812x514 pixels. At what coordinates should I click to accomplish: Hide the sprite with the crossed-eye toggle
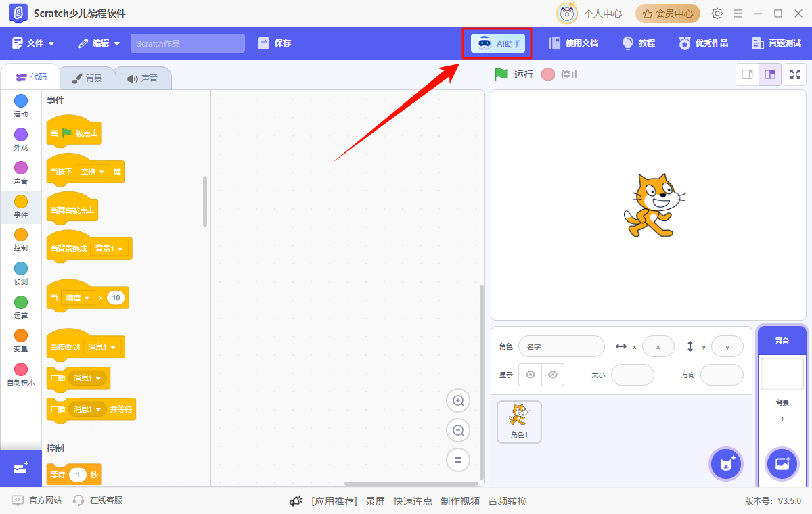click(x=553, y=374)
